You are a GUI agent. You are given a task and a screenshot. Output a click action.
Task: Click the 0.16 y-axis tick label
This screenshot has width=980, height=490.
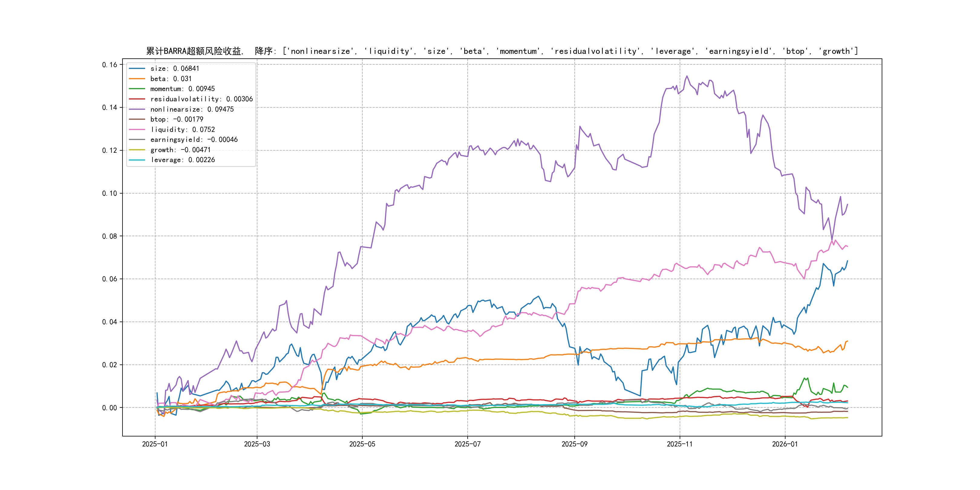[x=109, y=65]
